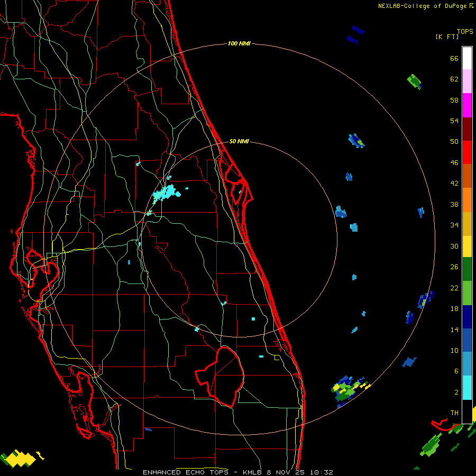This screenshot has width=476, height=476.
Task: Click the 6 legend value
Action: (456, 371)
